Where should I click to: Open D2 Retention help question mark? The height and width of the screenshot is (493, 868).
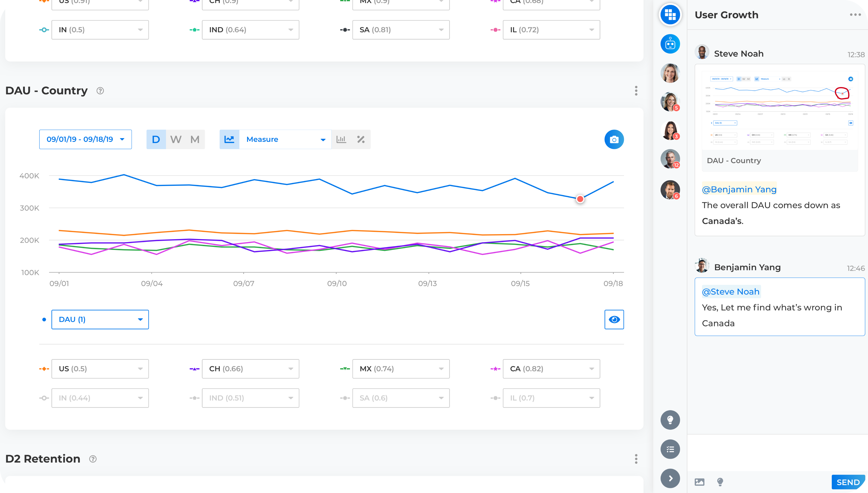93,459
